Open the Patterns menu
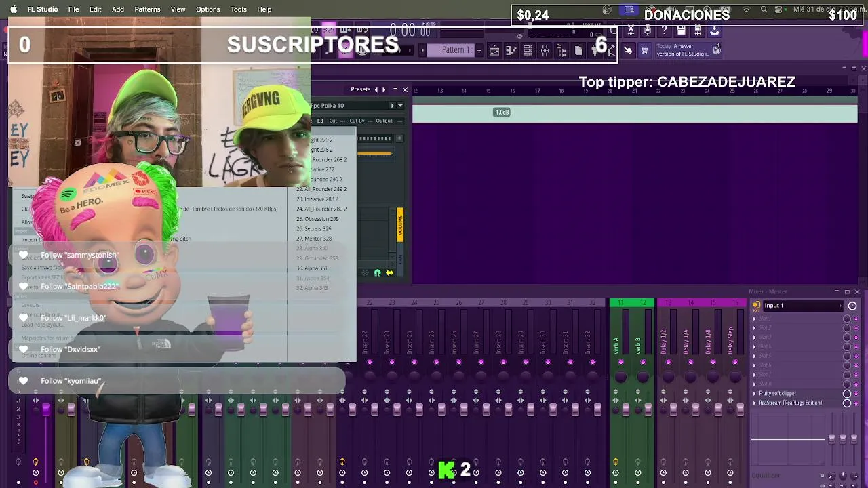Screen dimensions: 868x488 click(x=147, y=9)
